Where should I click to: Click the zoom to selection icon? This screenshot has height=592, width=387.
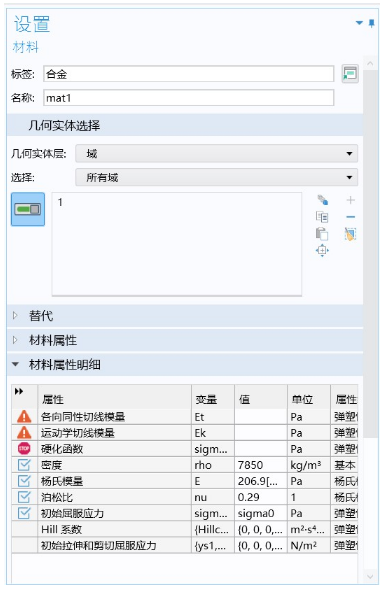pos(322,250)
